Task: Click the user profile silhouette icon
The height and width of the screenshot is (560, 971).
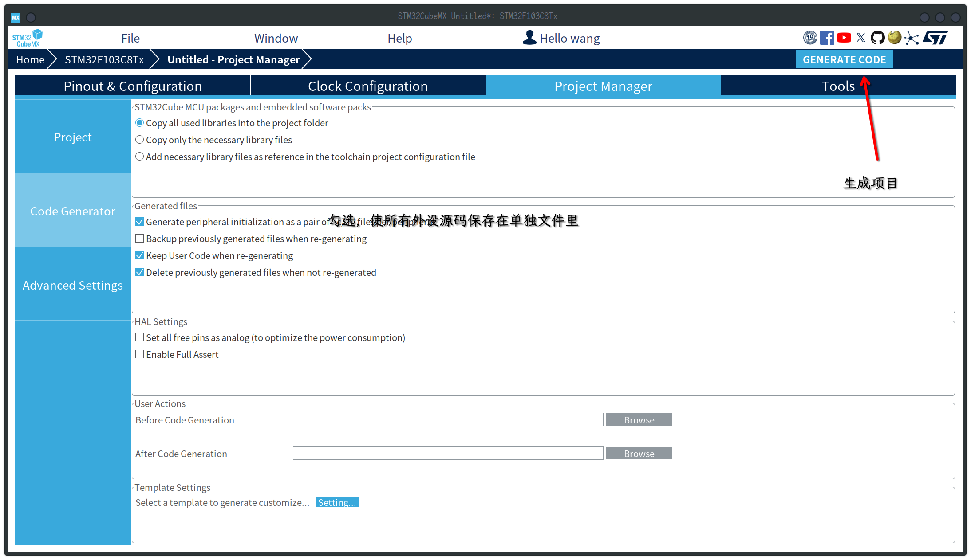Action: point(529,38)
